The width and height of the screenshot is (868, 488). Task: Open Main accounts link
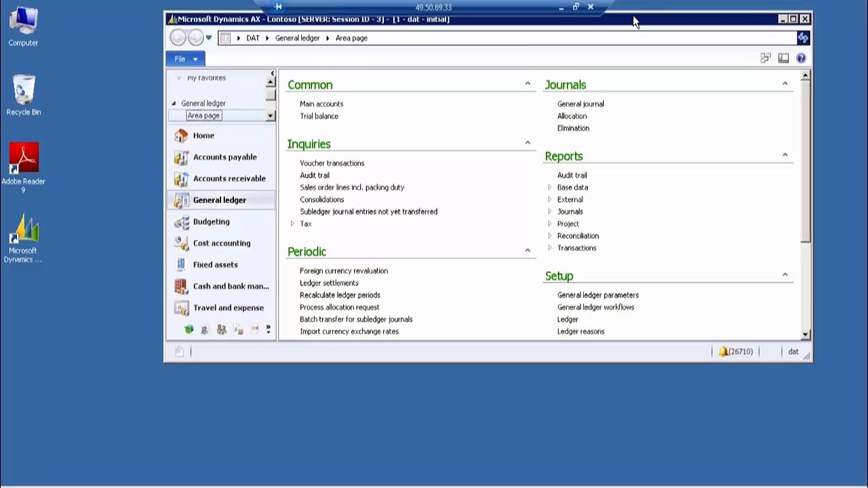321,104
